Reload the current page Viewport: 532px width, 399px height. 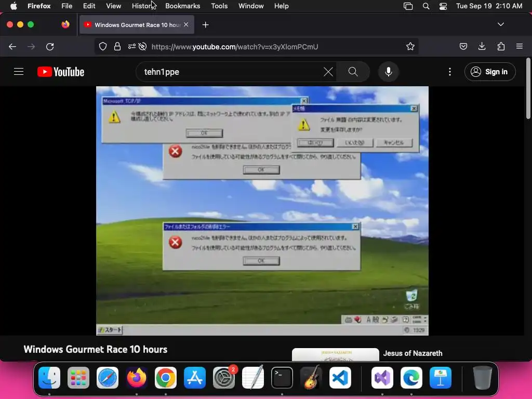point(50,46)
